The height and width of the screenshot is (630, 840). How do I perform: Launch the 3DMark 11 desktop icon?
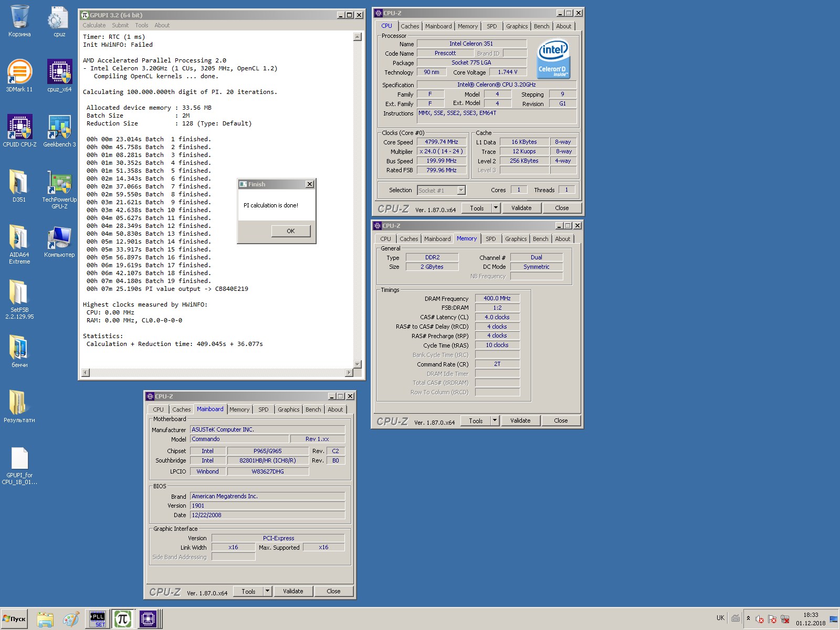(x=19, y=76)
